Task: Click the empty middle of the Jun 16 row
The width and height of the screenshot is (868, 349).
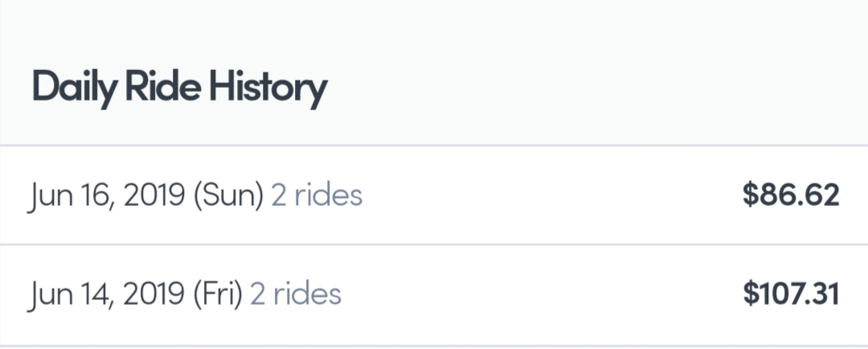Action: pyautogui.click(x=547, y=195)
